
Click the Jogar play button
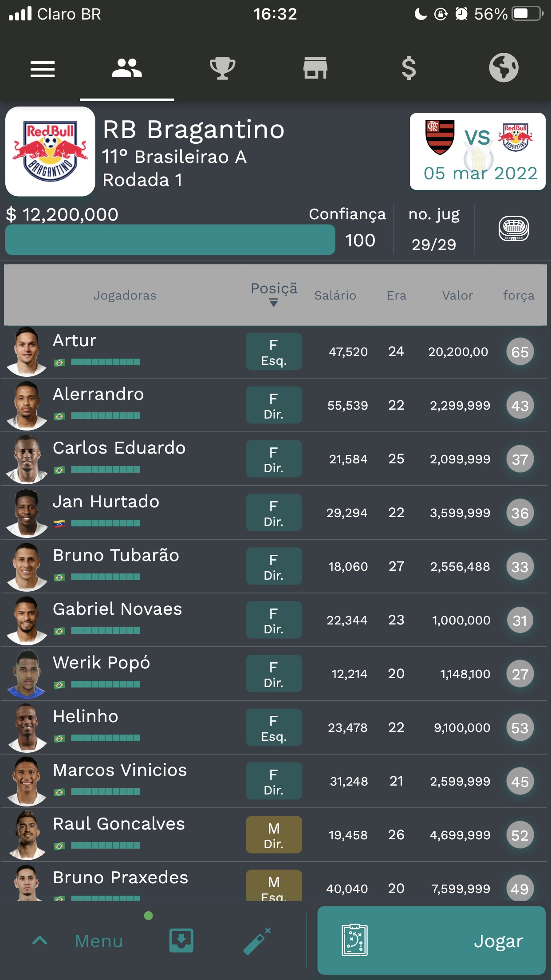point(431,940)
